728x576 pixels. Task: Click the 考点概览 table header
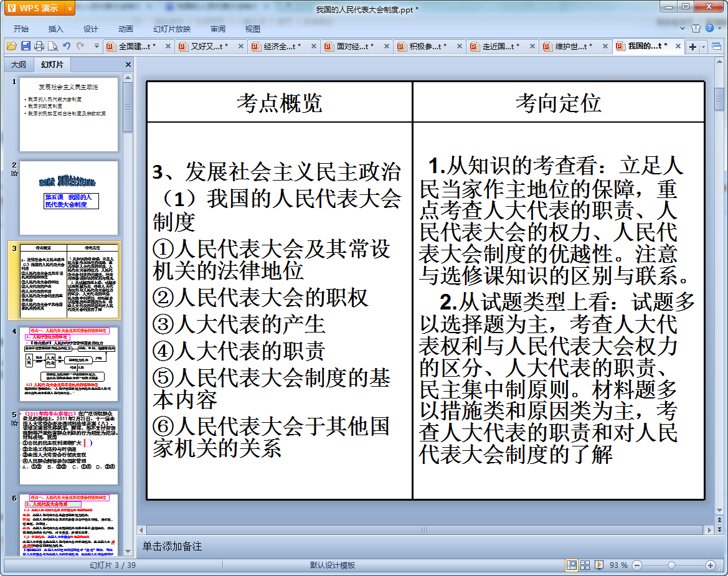280,103
